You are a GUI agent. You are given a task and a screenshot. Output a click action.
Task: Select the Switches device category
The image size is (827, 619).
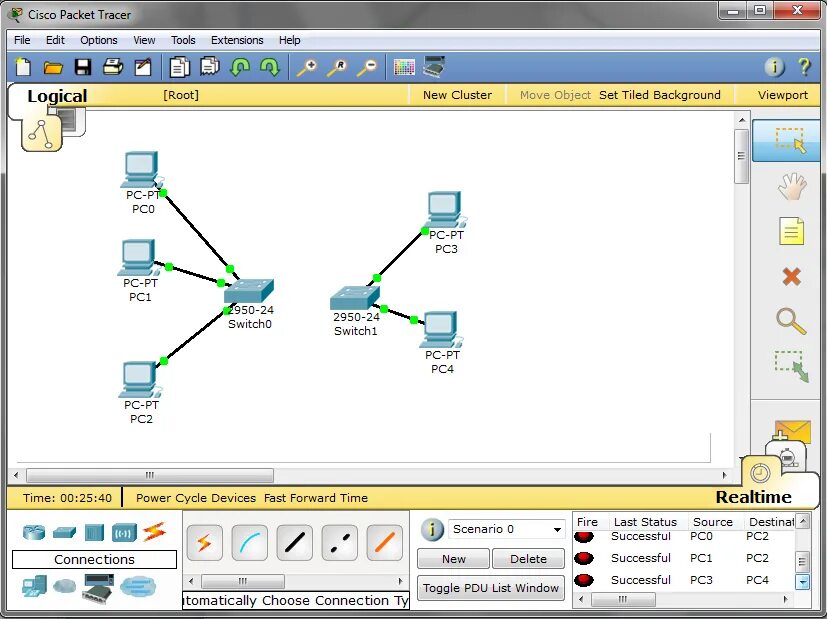(64, 533)
